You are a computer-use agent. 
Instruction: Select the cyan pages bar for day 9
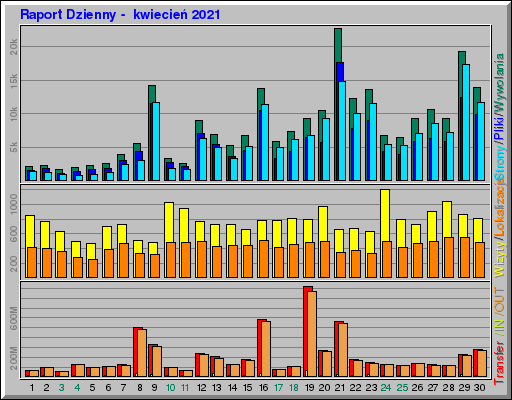click(156, 142)
